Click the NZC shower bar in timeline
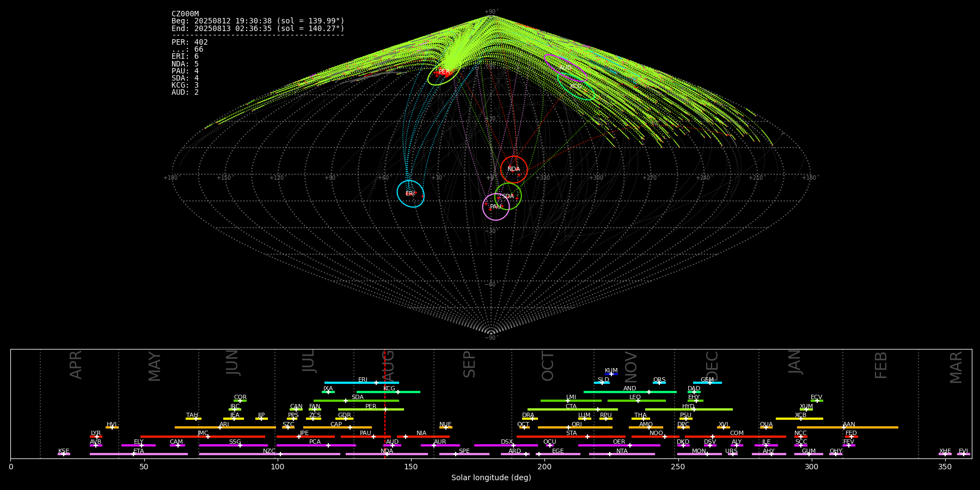Viewport: 980px width, 490px height. [269, 454]
